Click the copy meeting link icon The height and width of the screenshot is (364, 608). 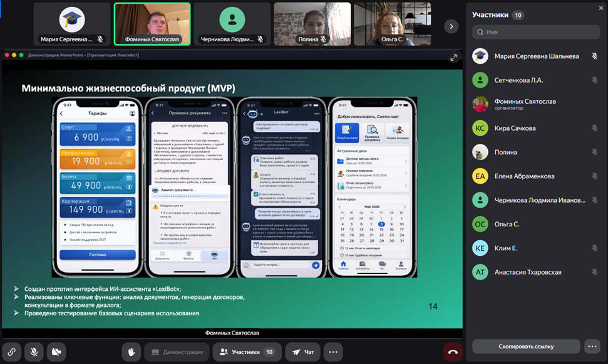[11, 352]
